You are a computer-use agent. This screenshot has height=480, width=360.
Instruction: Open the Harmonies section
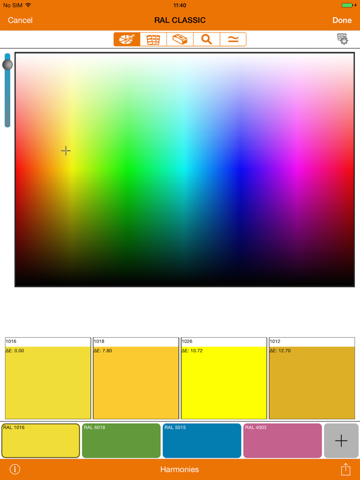(x=180, y=469)
